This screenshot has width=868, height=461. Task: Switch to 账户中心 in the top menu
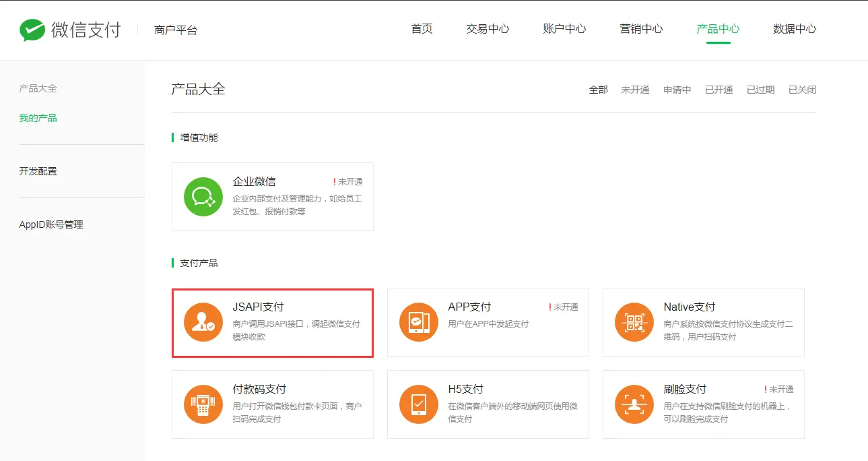(564, 29)
